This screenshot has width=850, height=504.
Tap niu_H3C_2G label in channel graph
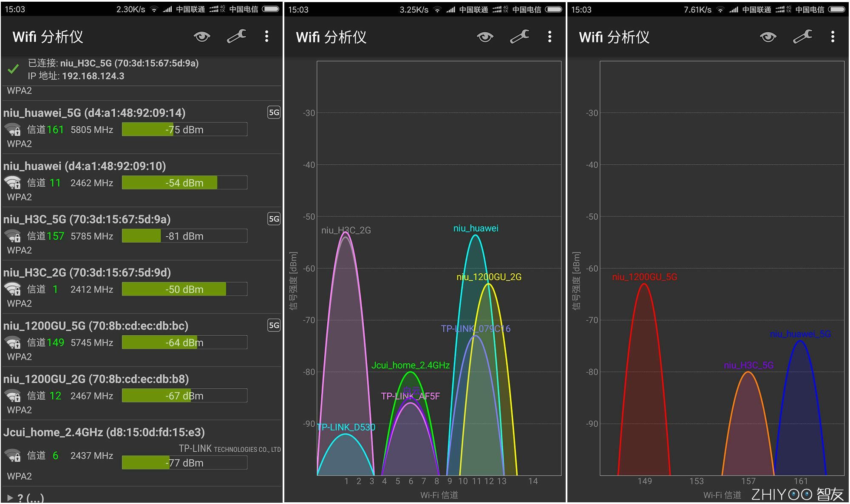point(346,230)
